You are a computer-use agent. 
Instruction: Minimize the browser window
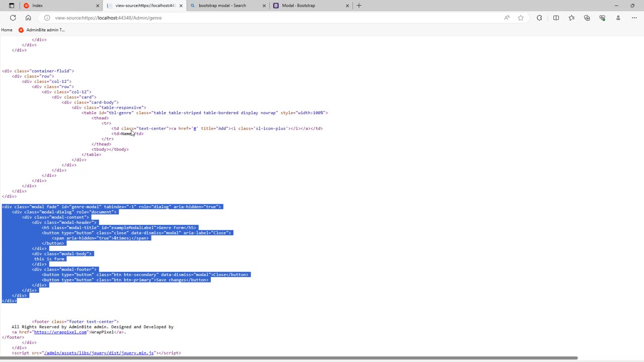[616, 6]
